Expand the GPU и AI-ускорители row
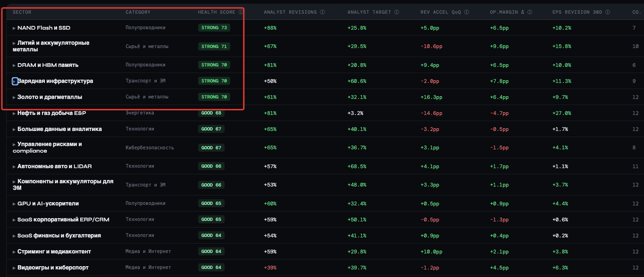Screen dimensions: 644x277 [14, 204]
